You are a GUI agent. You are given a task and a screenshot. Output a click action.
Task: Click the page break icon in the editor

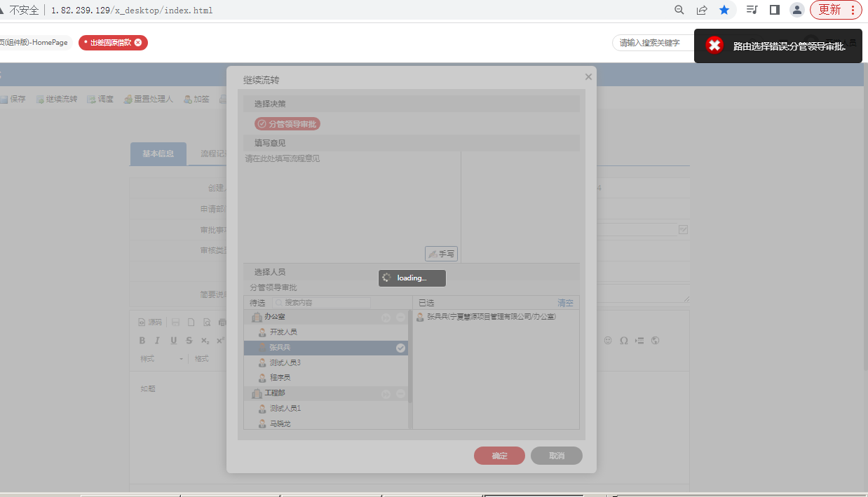click(639, 341)
